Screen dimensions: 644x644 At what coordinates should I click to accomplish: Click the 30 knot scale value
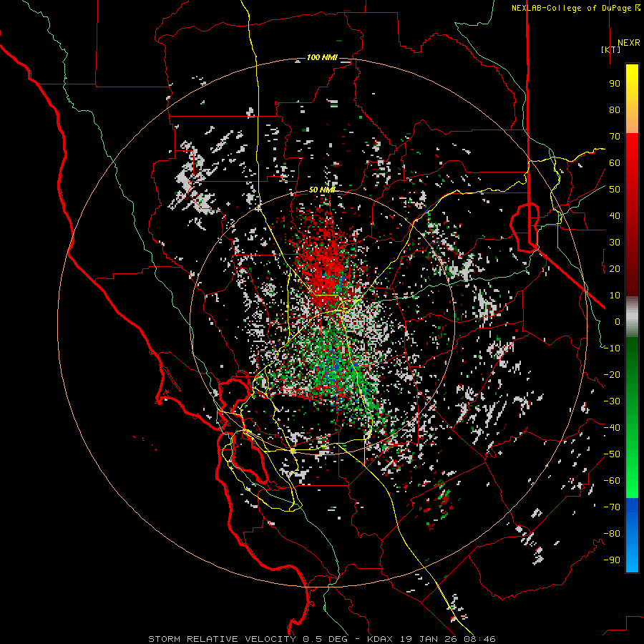(615, 243)
